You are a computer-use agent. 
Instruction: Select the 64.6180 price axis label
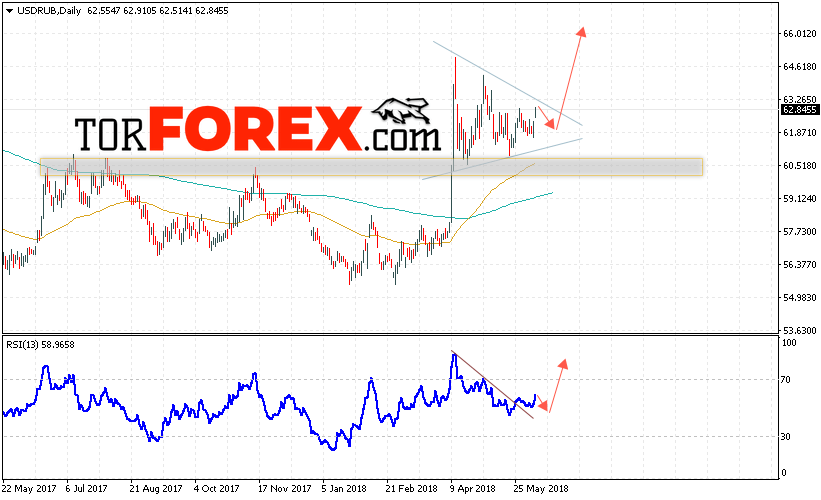click(x=800, y=66)
